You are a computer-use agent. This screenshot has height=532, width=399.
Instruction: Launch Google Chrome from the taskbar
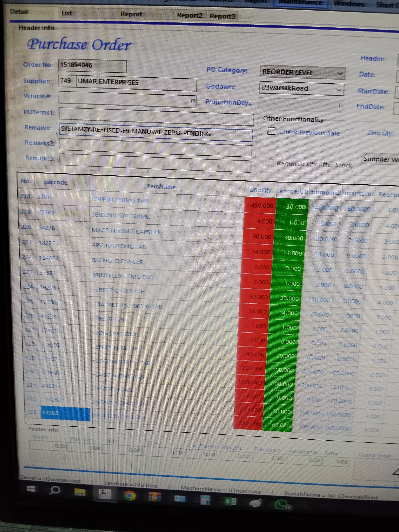(x=130, y=496)
